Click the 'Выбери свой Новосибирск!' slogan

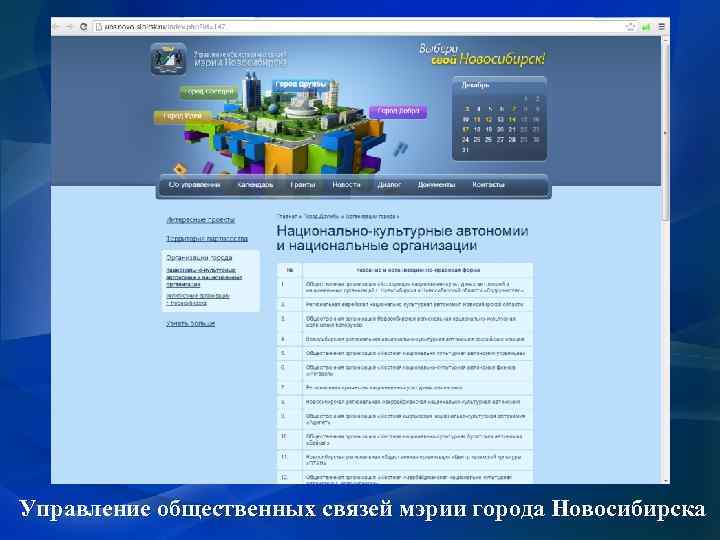[482, 55]
